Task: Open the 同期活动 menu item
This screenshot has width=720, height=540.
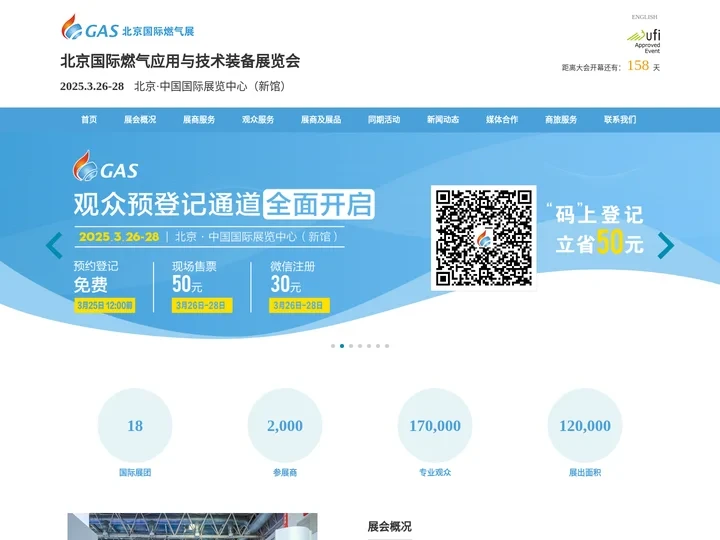Action: tap(384, 119)
